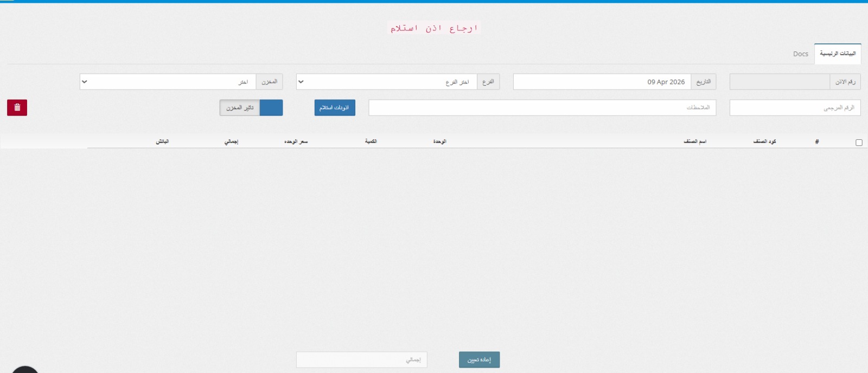
Task: Click the الوحدة column header
Action: [439, 142]
